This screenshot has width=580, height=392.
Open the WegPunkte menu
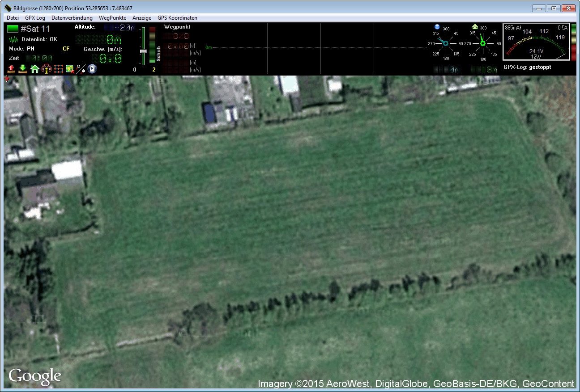[x=112, y=18]
